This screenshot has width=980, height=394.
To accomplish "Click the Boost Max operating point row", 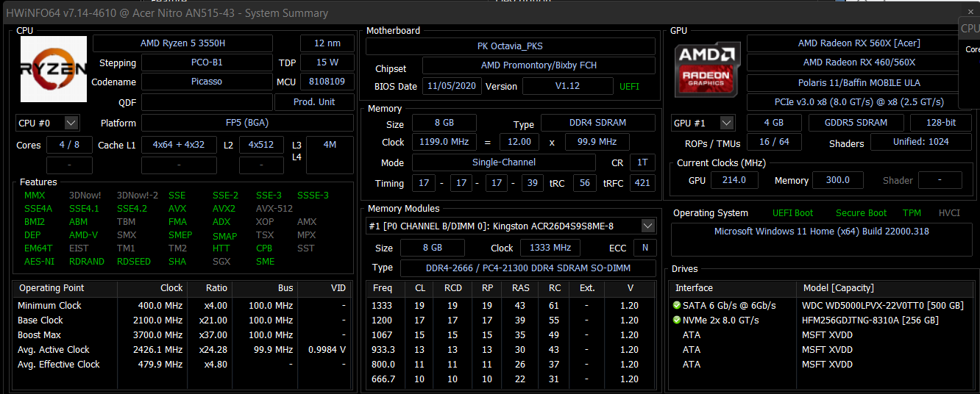I will click(182, 335).
